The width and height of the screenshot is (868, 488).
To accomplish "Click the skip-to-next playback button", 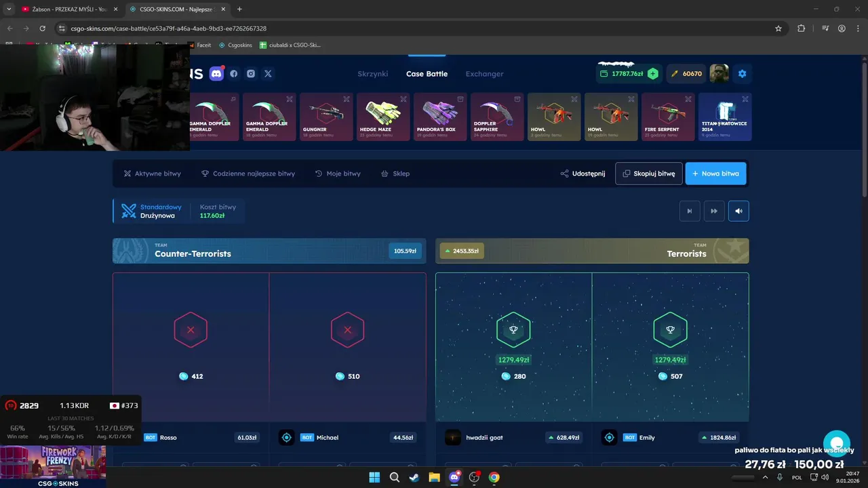I will pyautogui.click(x=690, y=211).
